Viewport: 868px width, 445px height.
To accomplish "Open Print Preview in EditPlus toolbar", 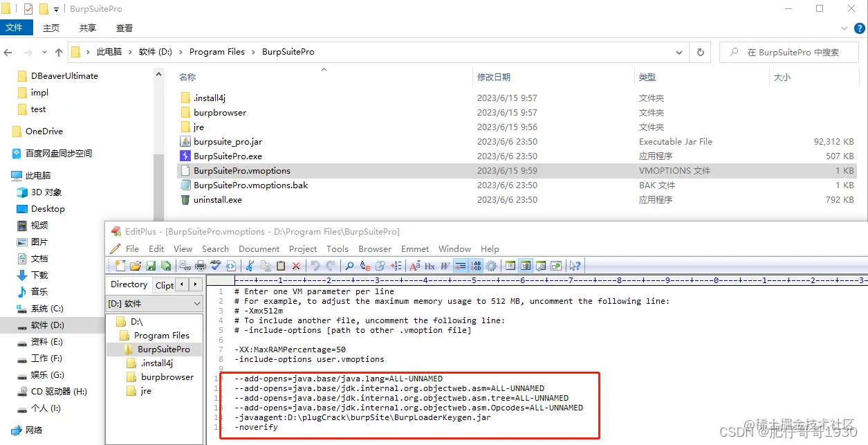I will coord(185,266).
